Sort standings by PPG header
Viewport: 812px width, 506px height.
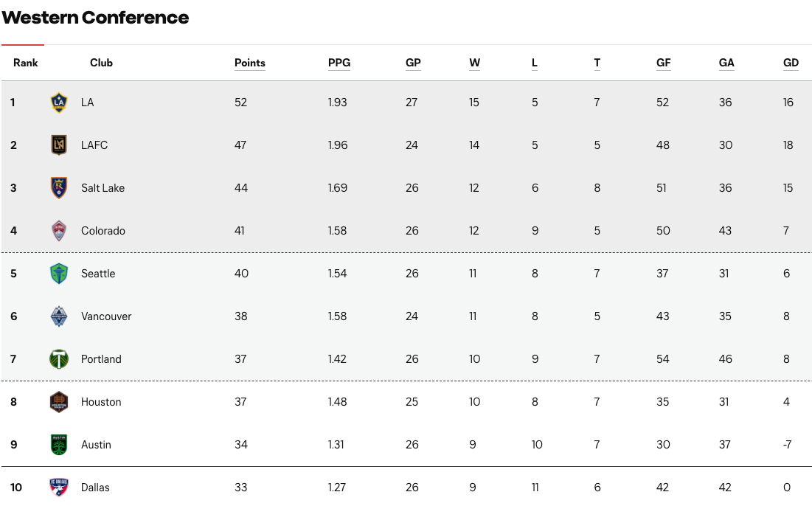tap(339, 63)
